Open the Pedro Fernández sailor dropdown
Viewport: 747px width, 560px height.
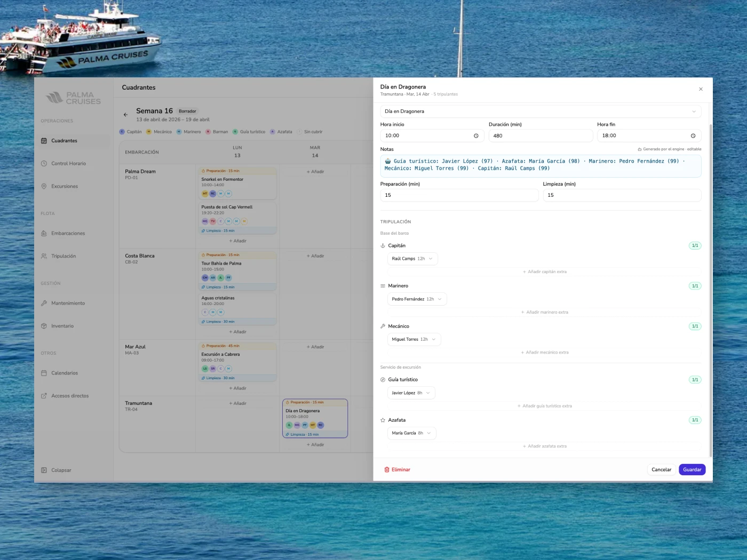417,299
